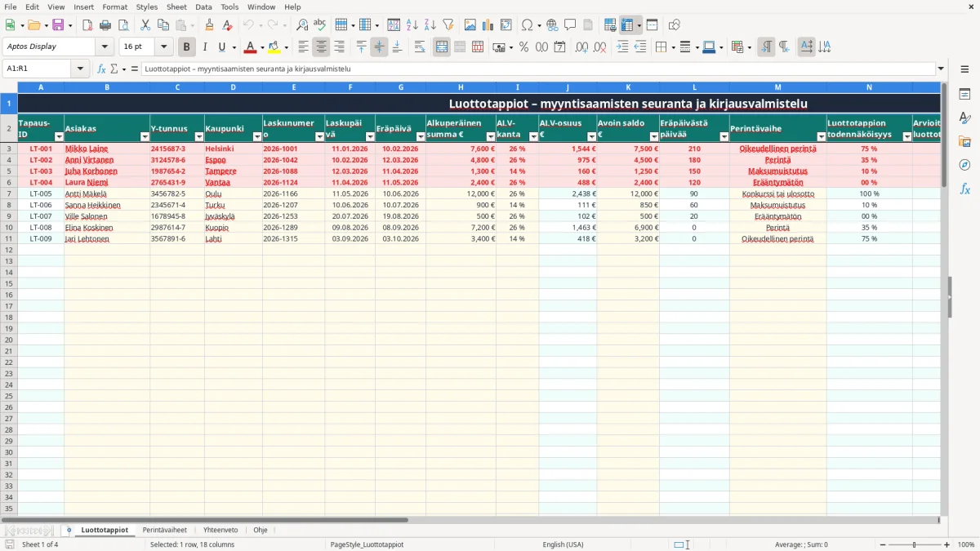Click the formula equals sign button

[135, 69]
